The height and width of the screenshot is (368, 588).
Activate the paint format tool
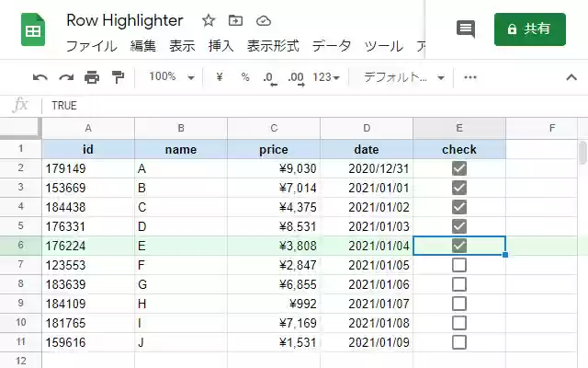[x=119, y=77]
